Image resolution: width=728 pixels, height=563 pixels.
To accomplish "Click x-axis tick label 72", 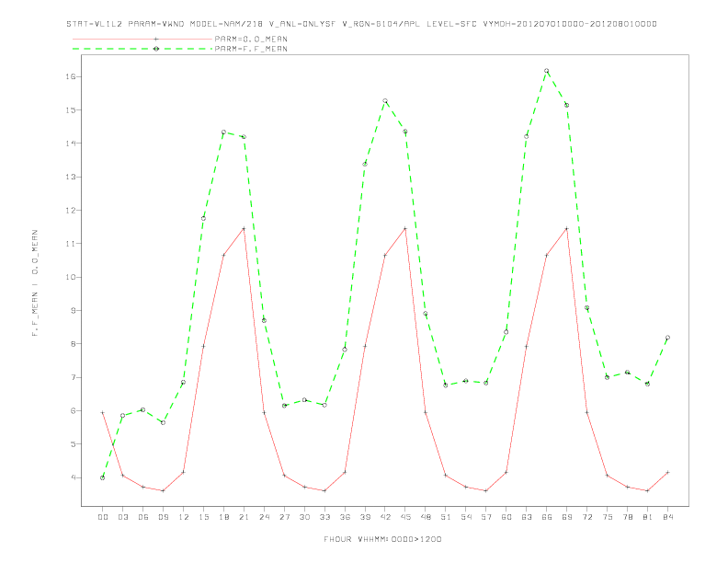I will [x=586, y=517].
